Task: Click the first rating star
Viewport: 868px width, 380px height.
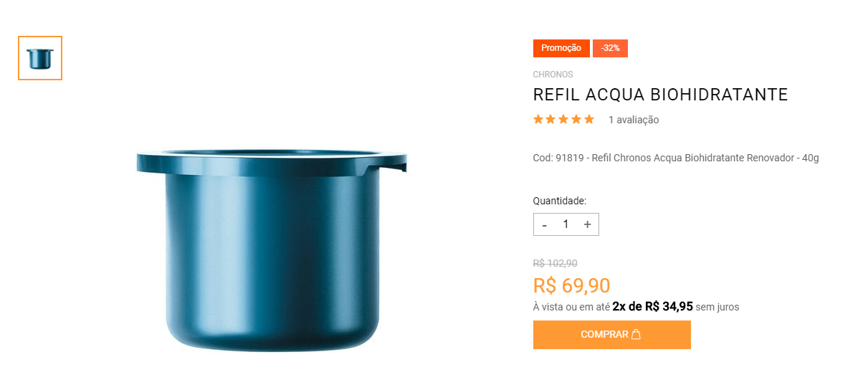Action: click(538, 120)
